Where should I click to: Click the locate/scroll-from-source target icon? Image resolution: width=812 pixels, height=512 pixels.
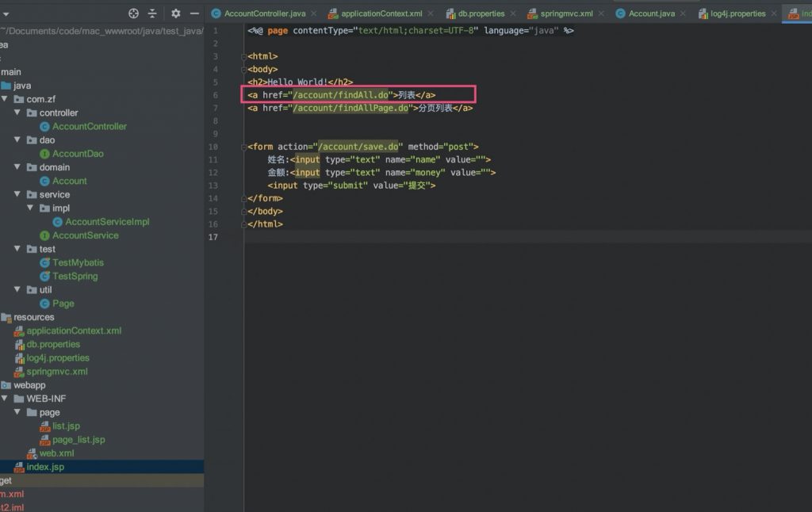pyautogui.click(x=133, y=13)
